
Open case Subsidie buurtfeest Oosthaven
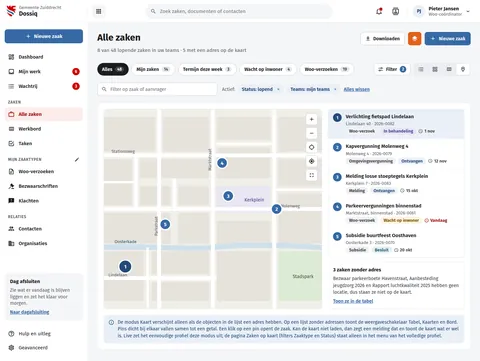click(x=396, y=242)
